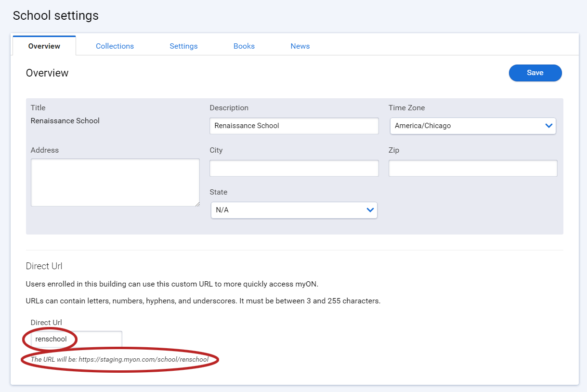Click the Time Zone field label
The height and width of the screenshot is (392, 587).
[406, 108]
